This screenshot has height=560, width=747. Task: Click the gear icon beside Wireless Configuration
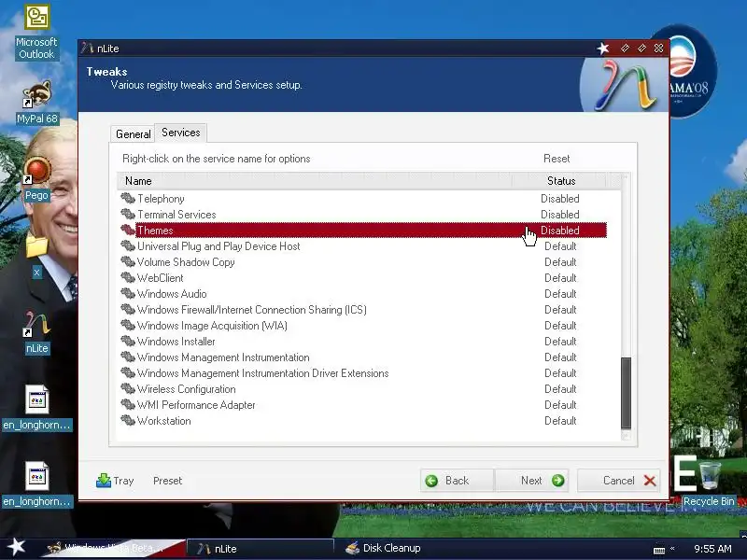(128, 388)
